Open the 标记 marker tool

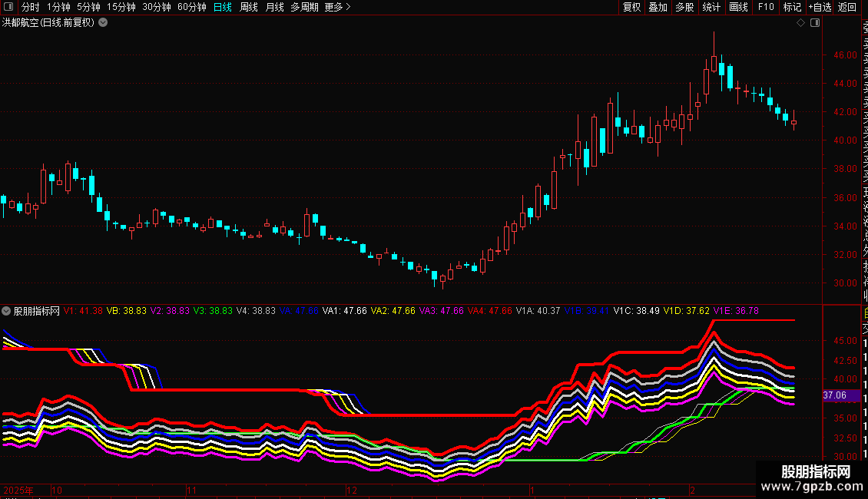[791, 7]
